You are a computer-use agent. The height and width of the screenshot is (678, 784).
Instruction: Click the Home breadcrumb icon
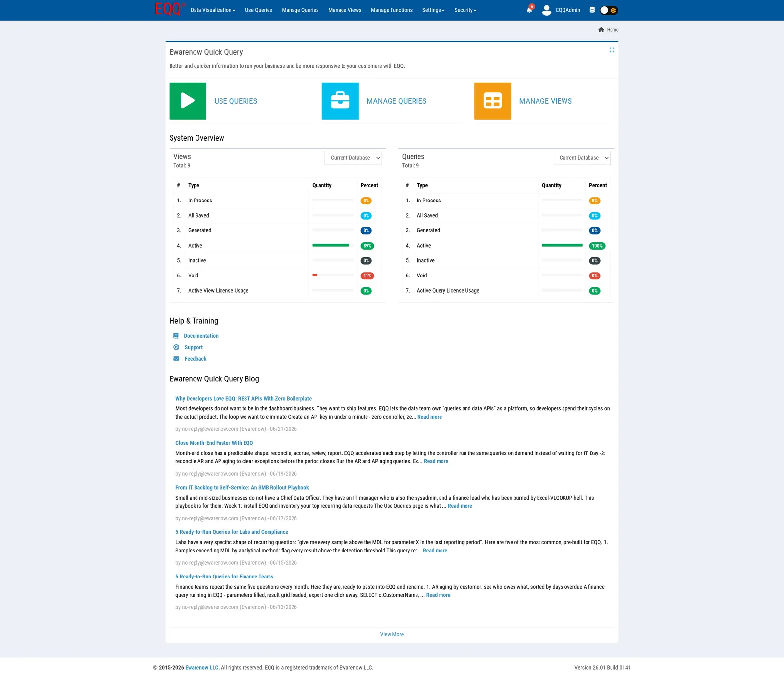[x=601, y=30]
